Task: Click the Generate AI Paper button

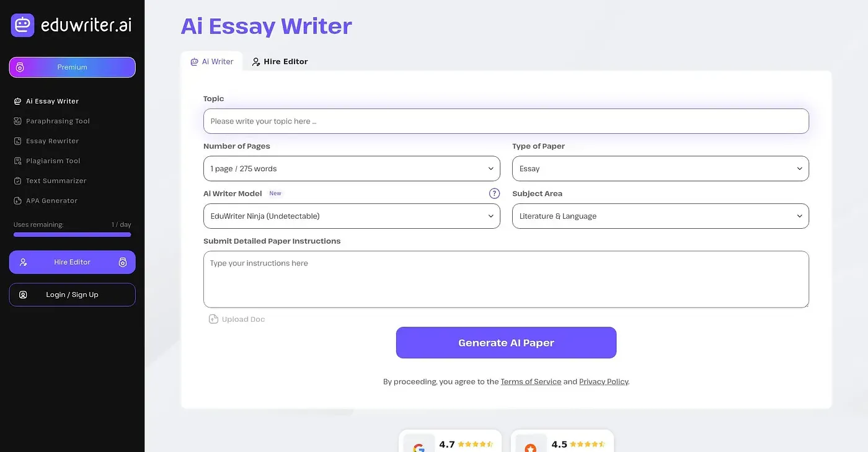Action: pos(506,343)
